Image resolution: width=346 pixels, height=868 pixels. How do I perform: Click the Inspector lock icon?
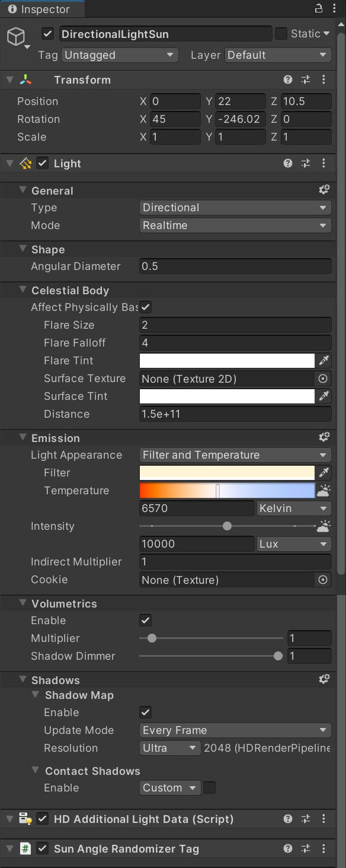click(x=319, y=8)
